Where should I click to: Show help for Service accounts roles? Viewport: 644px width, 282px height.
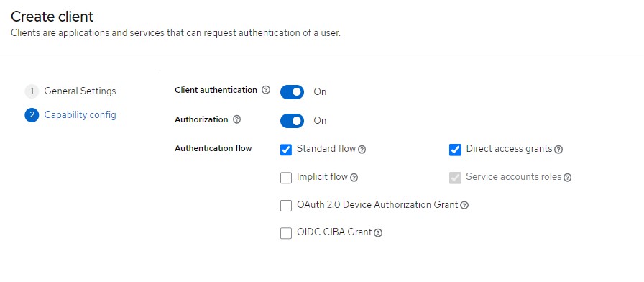tap(567, 178)
